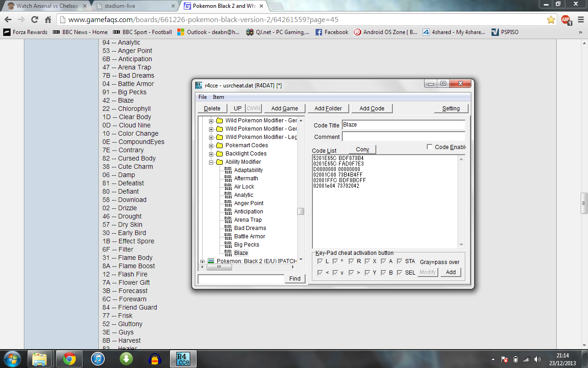Open the Setting button
This screenshot has height=368, width=588.
point(451,109)
